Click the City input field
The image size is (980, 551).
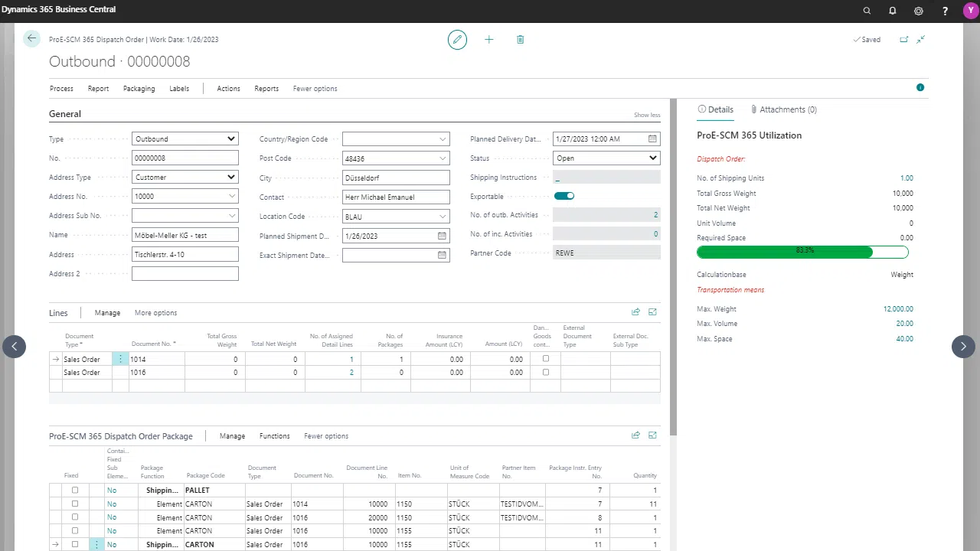pos(396,178)
